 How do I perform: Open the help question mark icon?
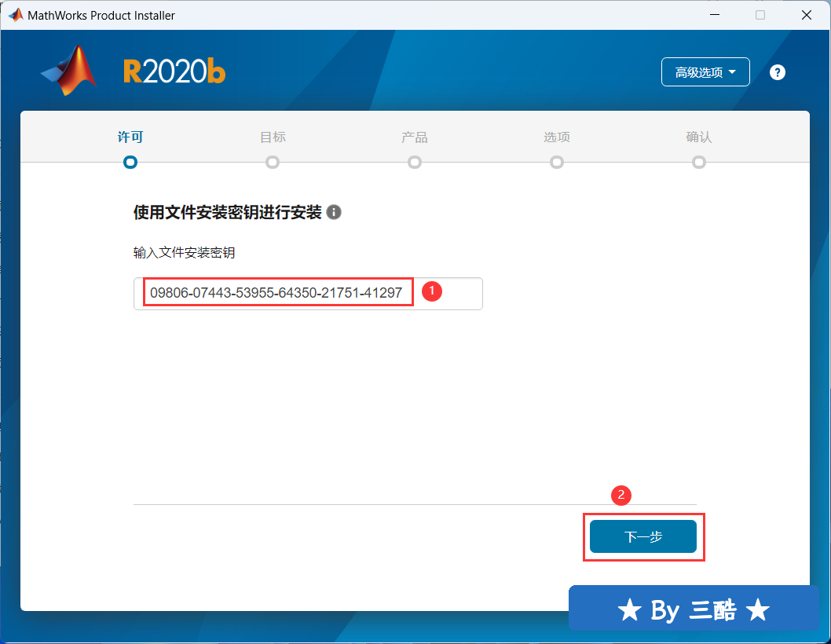point(777,72)
